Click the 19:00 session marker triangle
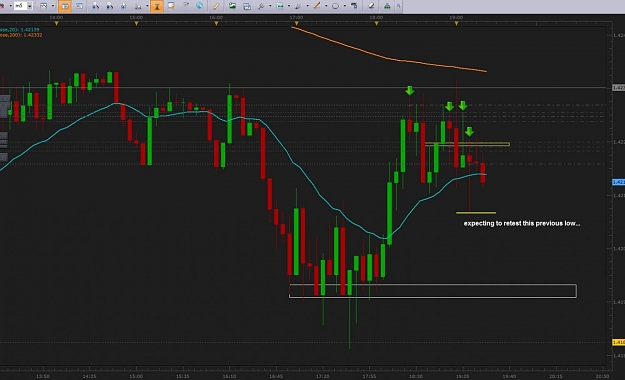625x380 pixels. click(456, 24)
